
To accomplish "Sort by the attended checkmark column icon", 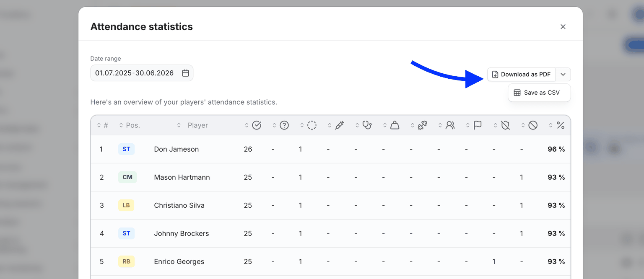I will 257,125.
